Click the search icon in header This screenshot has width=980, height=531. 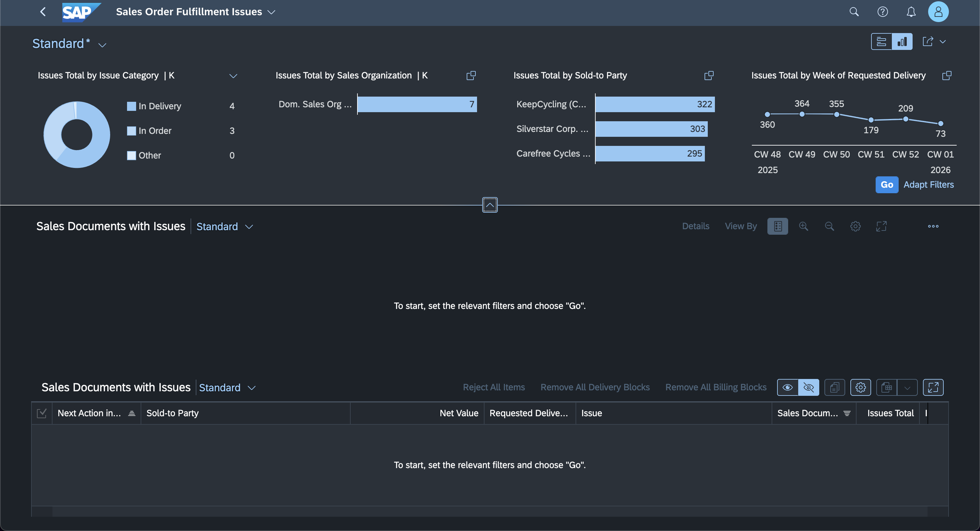pos(854,12)
